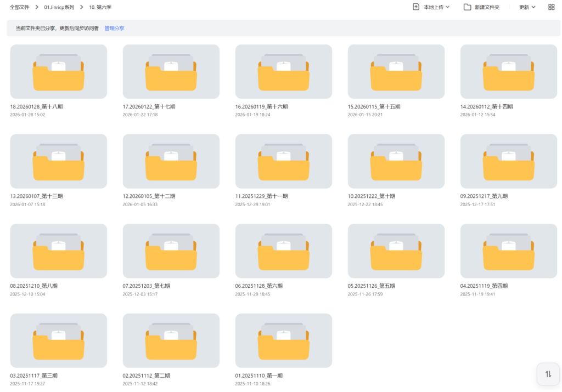Open folder 07.20251203_第七期
Image resolution: width=562 pixels, height=392 pixels.
(x=171, y=251)
